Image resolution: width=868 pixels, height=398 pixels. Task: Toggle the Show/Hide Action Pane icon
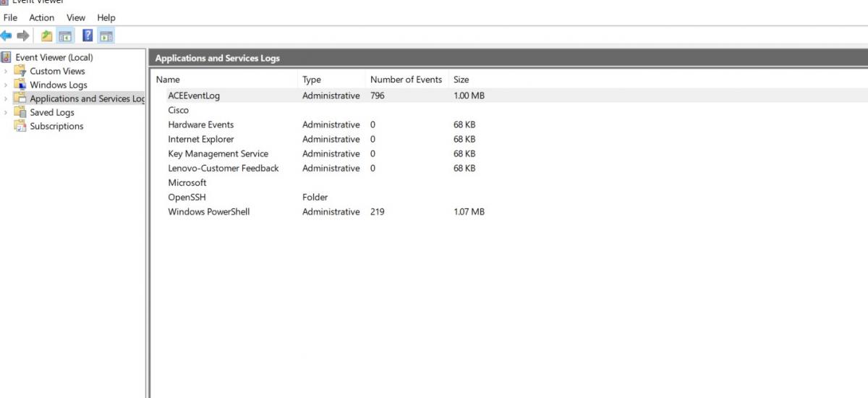(x=106, y=35)
